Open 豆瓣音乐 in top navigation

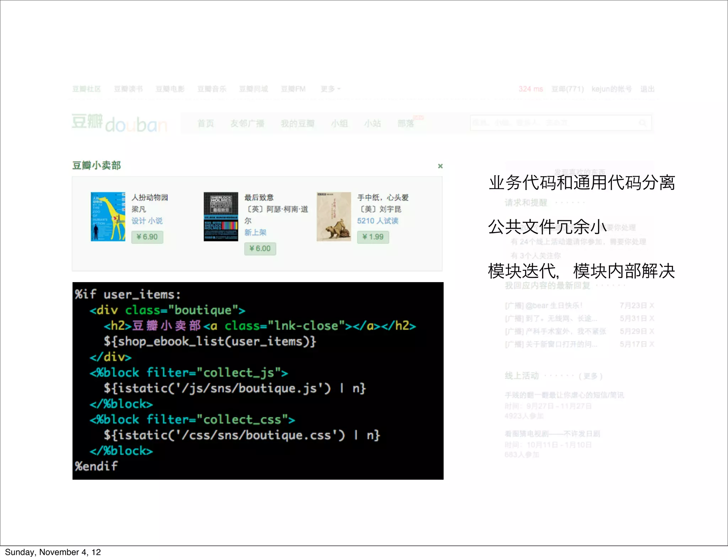(x=212, y=89)
